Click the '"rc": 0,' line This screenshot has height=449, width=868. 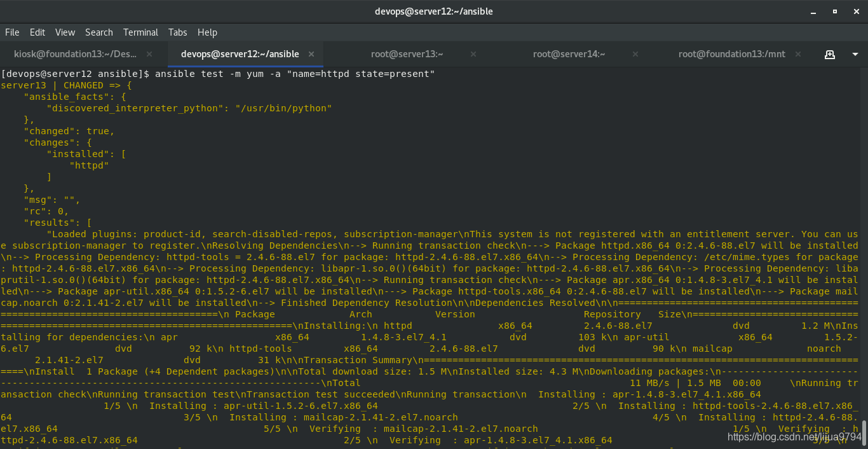pos(46,211)
